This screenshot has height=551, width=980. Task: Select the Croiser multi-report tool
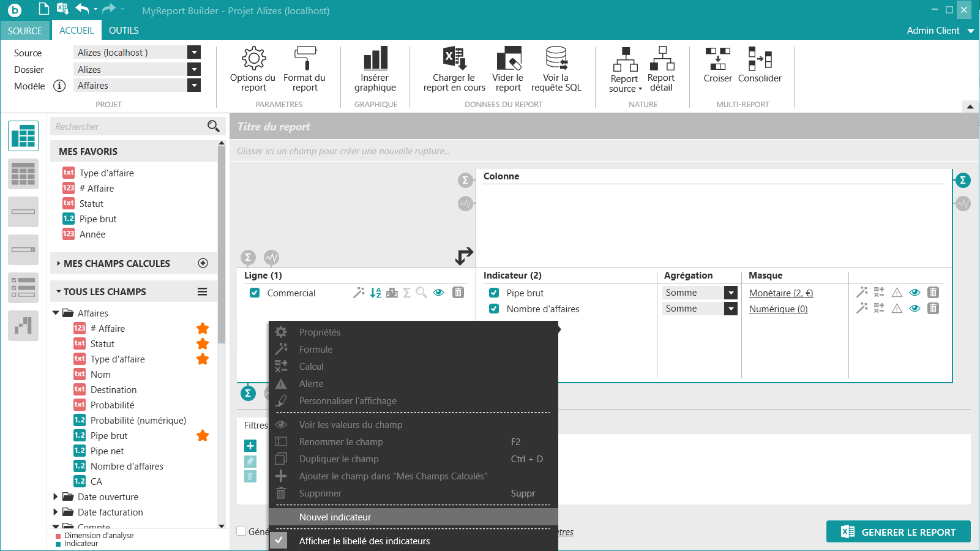coord(717,65)
